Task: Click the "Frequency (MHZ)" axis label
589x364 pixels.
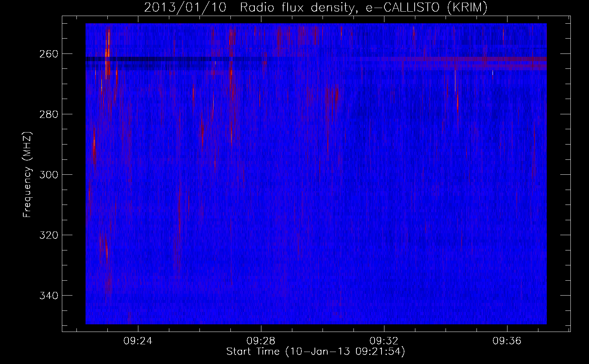Action: click(27, 174)
